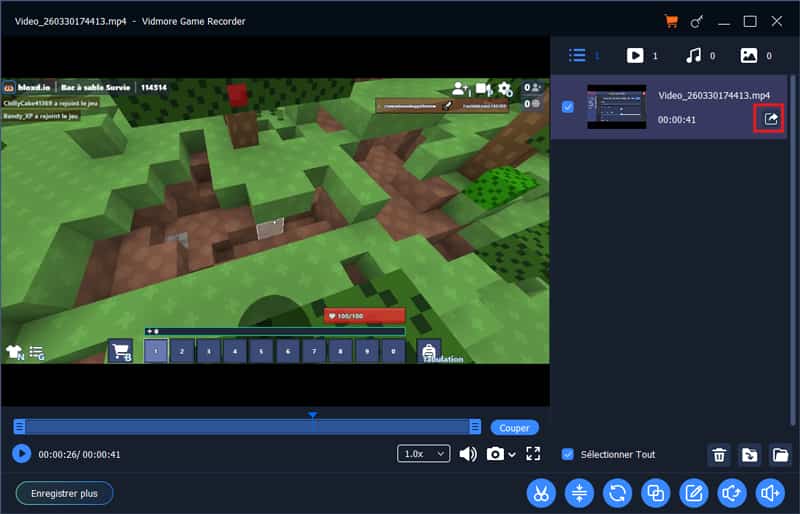The width and height of the screenshot is (800, 514).
Task: Click the 00:00:41 duration in list
Action: point(677,119)
